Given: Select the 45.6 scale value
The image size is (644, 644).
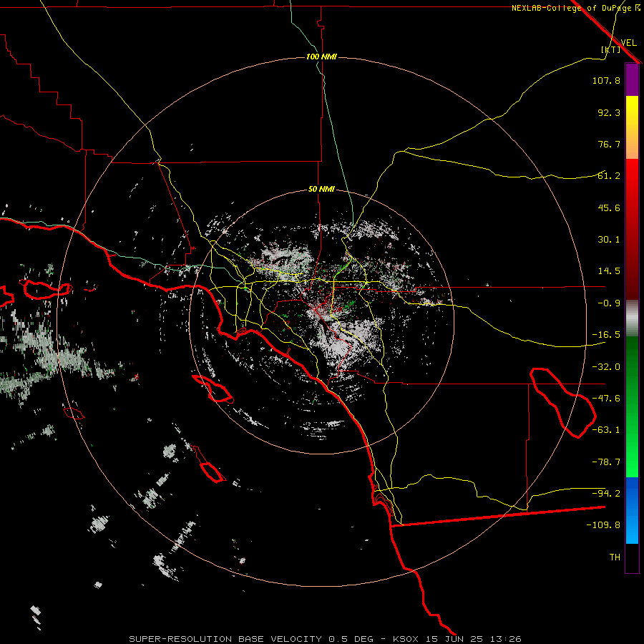Looking at the screenshot, I should (609, 208).
